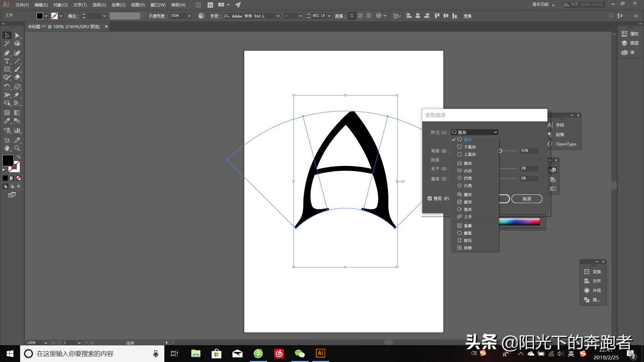This screenshot has width=644, height=362.
Task: Toggle the 预览 preview checkbox
Action: pos(430,198)
